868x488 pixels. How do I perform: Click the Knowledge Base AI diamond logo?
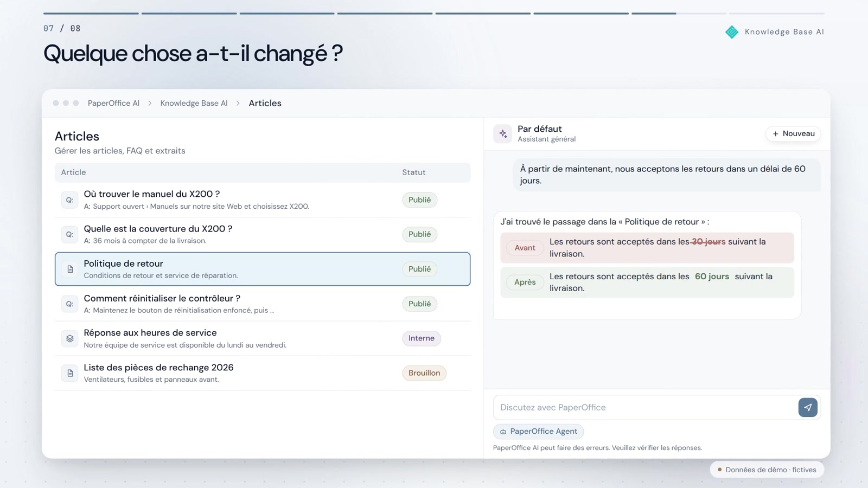click(731, 32)
